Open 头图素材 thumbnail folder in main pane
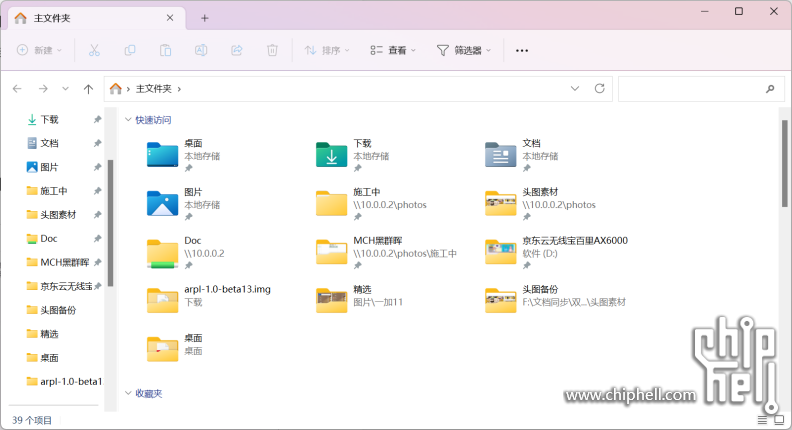Viewport: 792px width, 430px height. click(501, 203)
